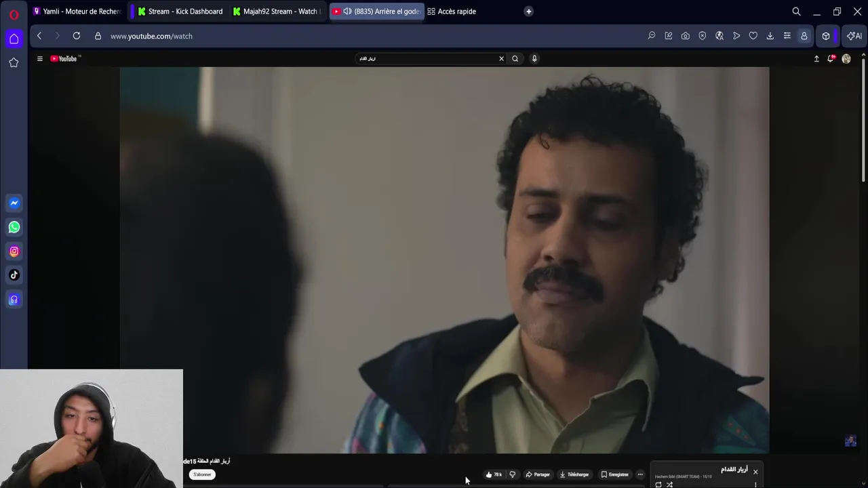Take a snapshot with camera icon
This screenshot has width=868, height=488.
(686, 36)
